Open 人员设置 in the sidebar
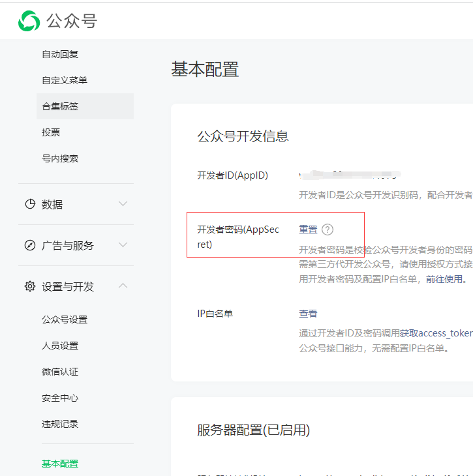Viewport: 473px width, 476px height. point(60,346)
